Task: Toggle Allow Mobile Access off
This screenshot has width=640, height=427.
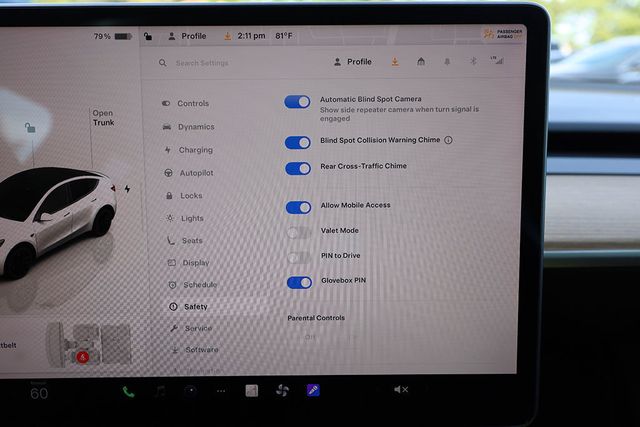Action: click(x=298, y=207)
